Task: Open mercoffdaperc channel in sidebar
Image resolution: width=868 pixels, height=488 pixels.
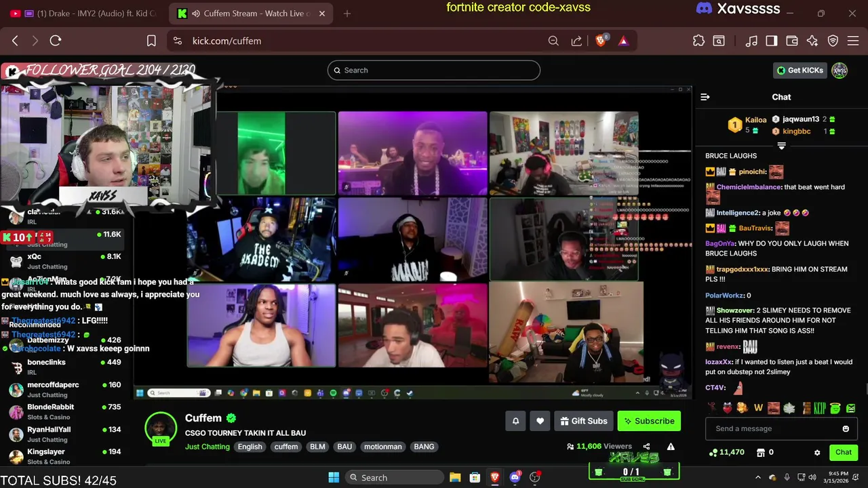Action: [64, 390]
